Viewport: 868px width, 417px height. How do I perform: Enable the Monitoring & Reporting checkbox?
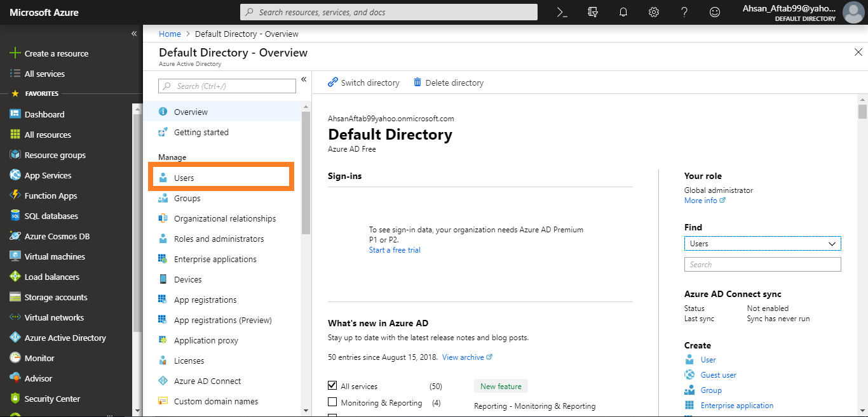332,402
